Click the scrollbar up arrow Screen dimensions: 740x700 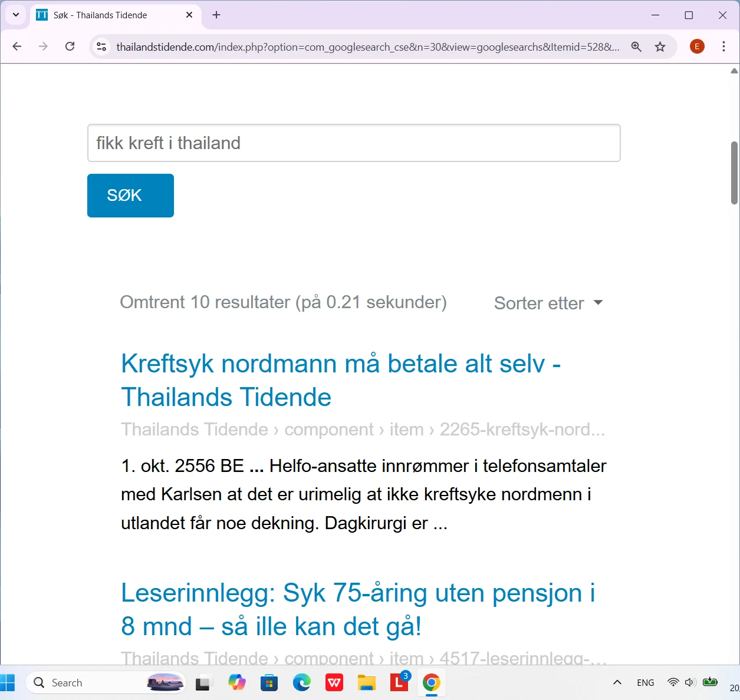pyautogui.click(x=734, y=71)
